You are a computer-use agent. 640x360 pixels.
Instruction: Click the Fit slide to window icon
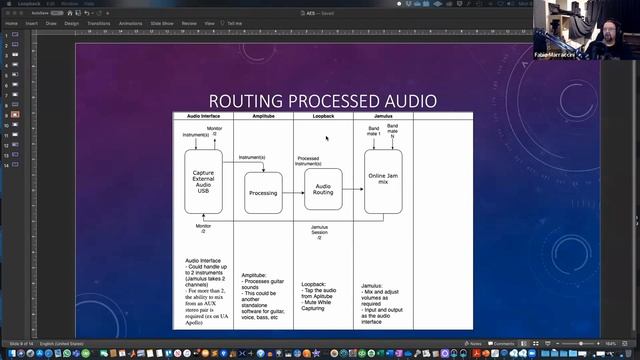click(x=625, y=344)
